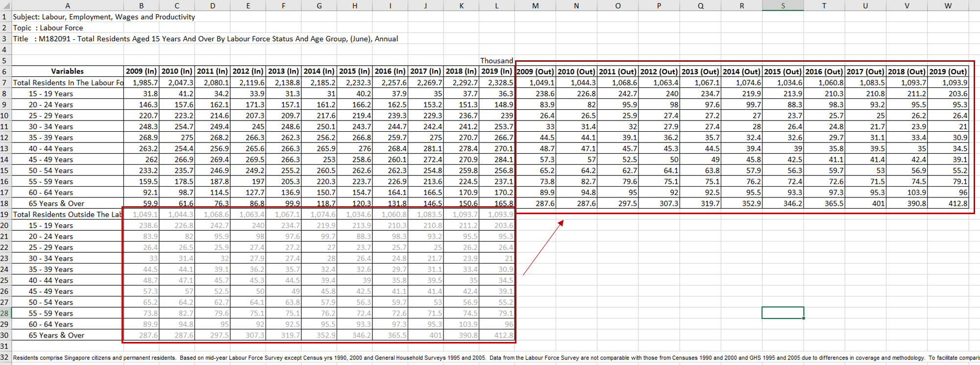Select the 2014 (Out) header cell

pos(741,72)
